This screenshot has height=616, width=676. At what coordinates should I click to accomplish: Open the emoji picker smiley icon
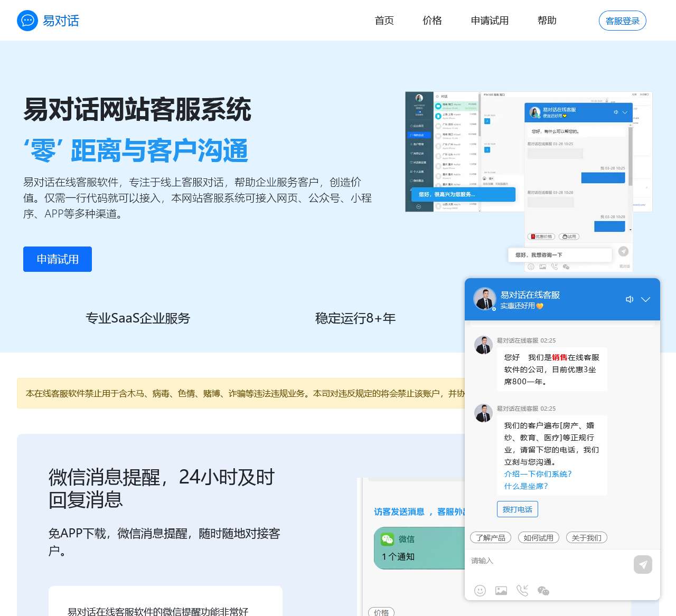coord(480,591)
